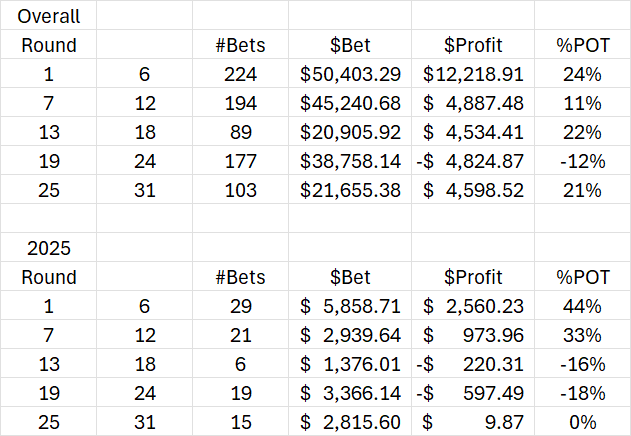Click the $45,240.68 cell

(350, 103)
